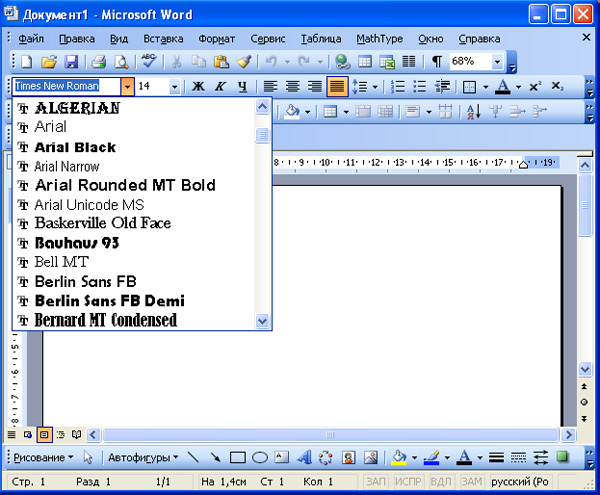The height and width of the screenshot is (495, 600).
Task: Create a new blank document
Action: pos(26,62)
